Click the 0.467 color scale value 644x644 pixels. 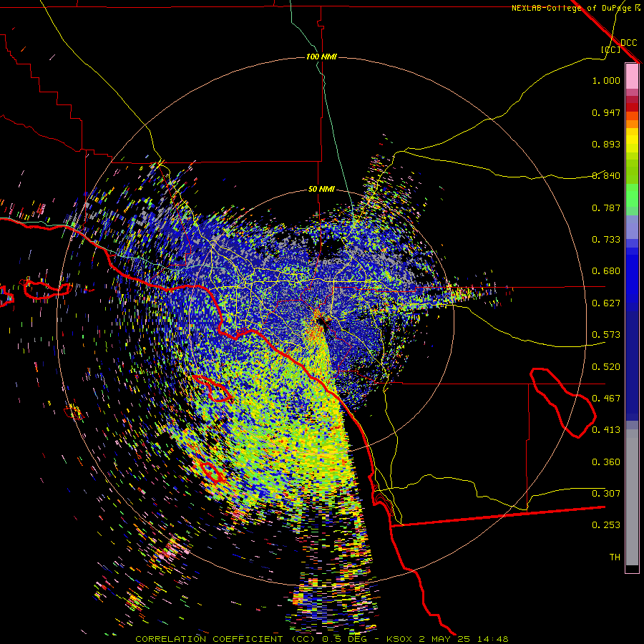tap(606, 399)
